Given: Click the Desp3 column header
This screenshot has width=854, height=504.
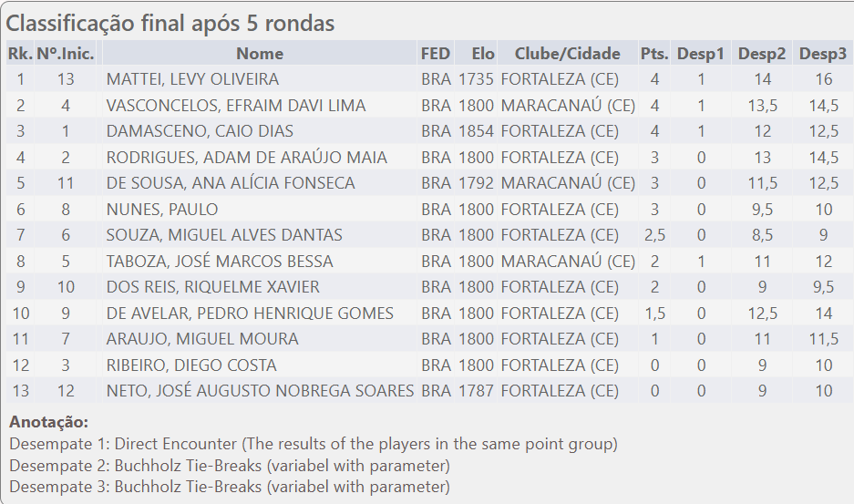Looking at the screenshot, I should (x=823, y=54).
